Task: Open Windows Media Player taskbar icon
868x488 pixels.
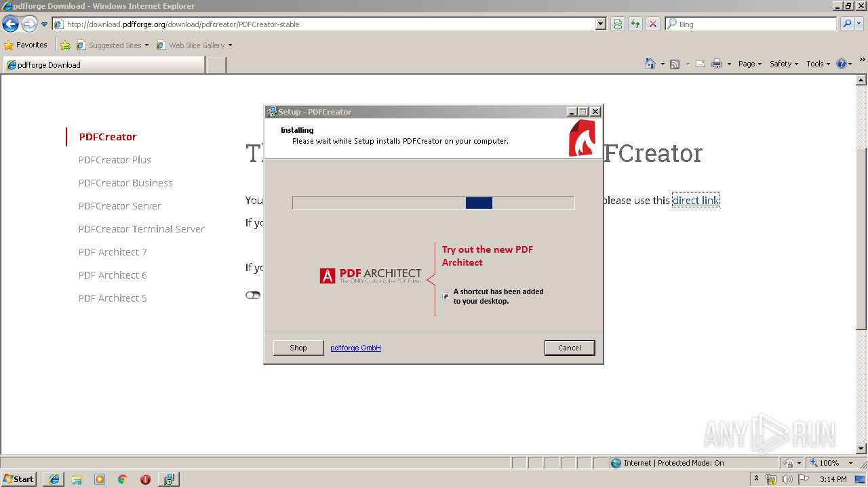Action: (100, 479)
